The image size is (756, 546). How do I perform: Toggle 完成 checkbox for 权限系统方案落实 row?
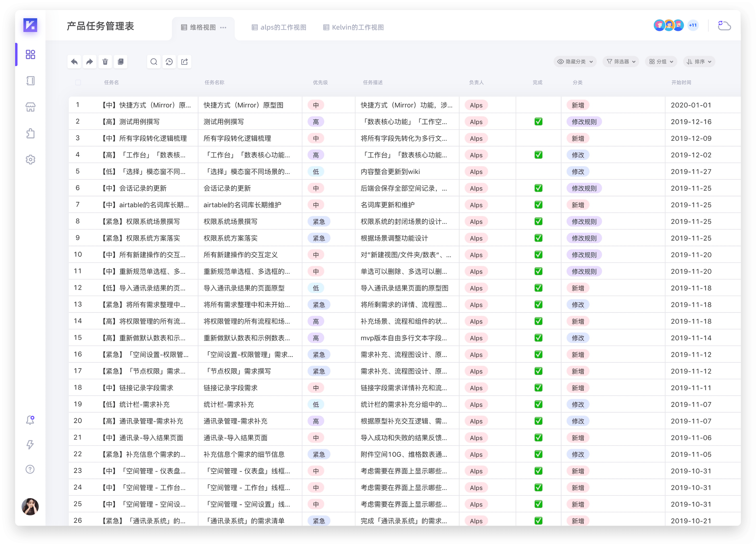(x=538, y=238)
